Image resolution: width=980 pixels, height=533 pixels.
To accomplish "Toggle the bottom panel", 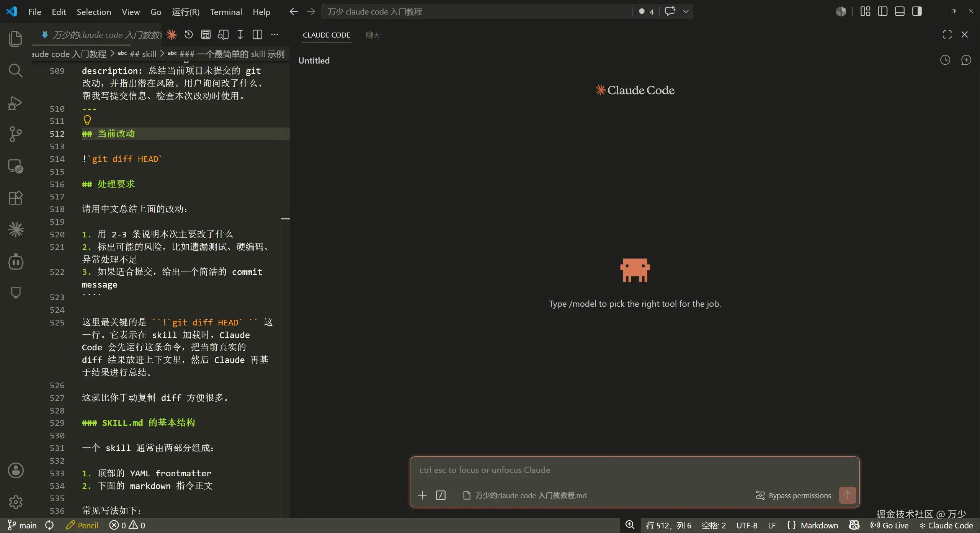I will (x=900, y=11).
